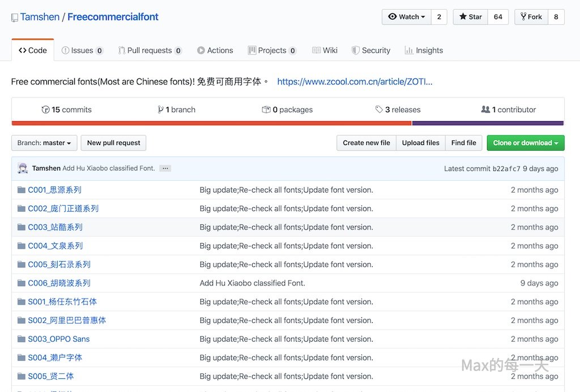Click Tamshen's avatar in the latest commit row

coord(23,168)
